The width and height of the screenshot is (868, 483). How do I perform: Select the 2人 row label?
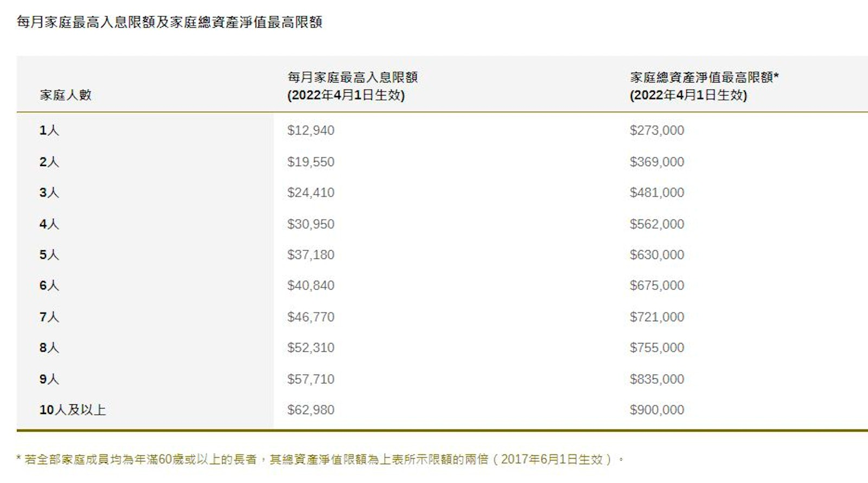[x=49, y=162]
